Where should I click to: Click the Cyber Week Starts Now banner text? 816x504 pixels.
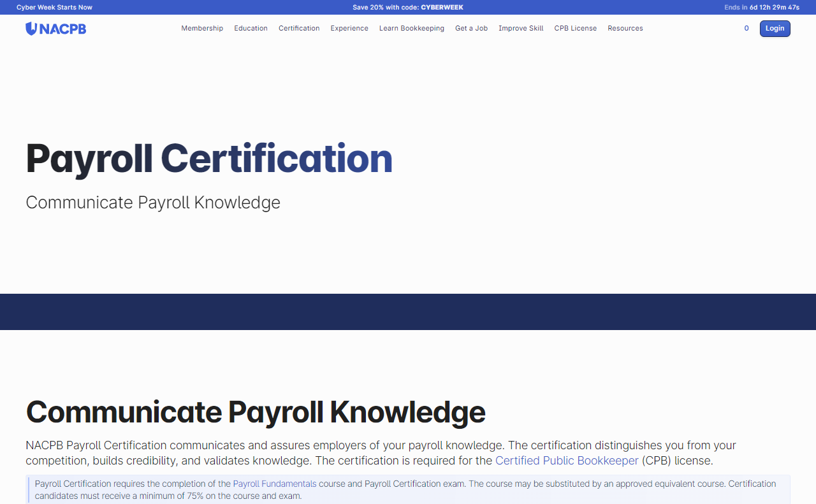pyautogui.click(x=54, y=7)
